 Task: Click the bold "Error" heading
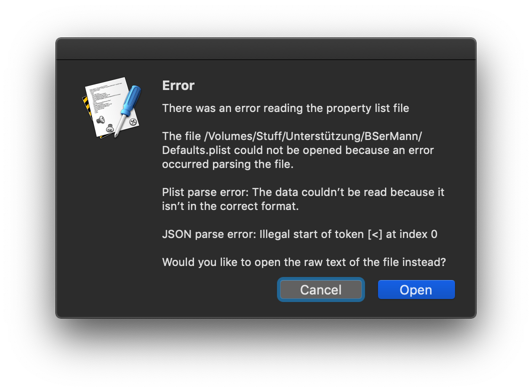point(178,85)
